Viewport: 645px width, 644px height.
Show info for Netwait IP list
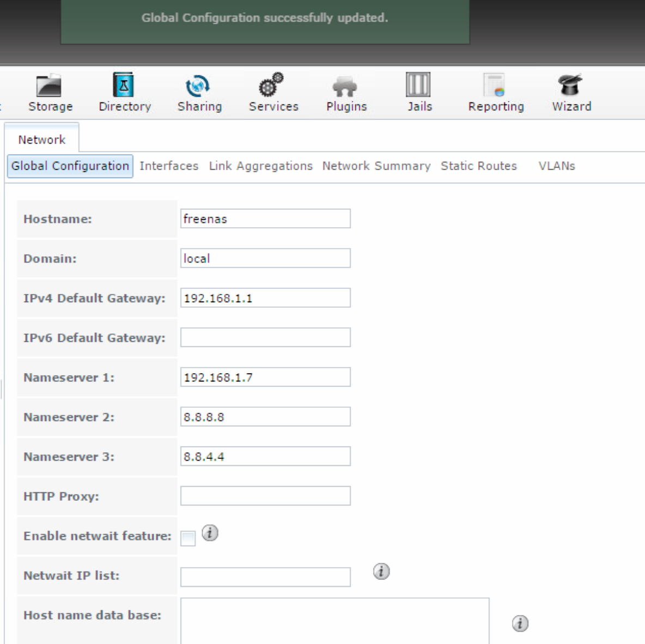pos(381,571)
